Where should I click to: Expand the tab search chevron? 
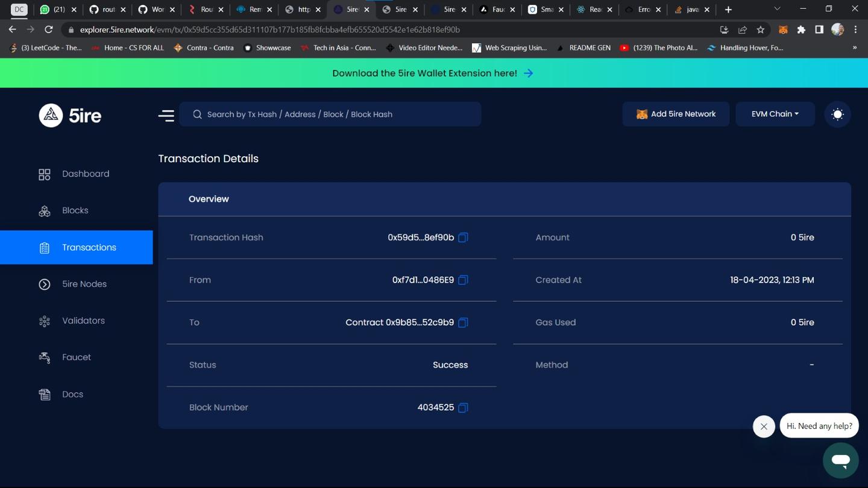point(777,9)
